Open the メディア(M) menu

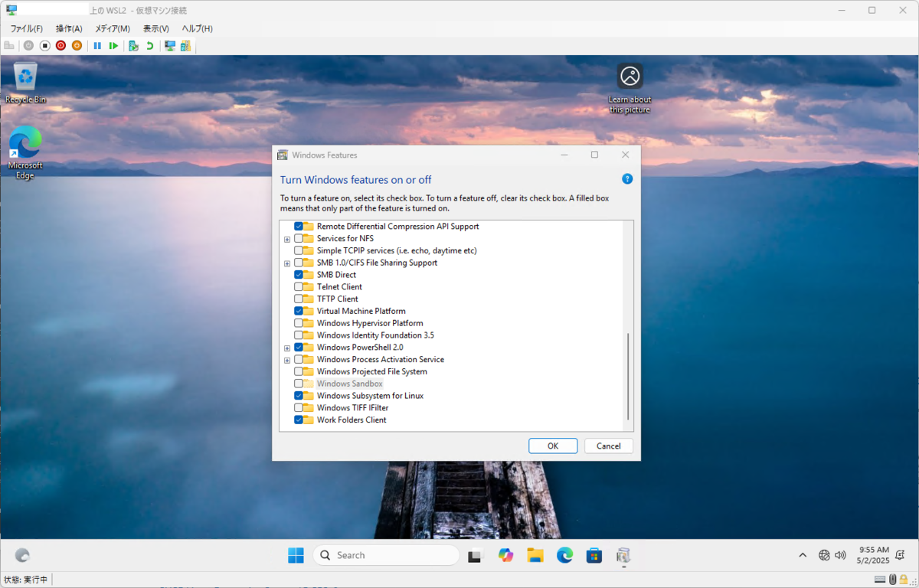[113, 28]
